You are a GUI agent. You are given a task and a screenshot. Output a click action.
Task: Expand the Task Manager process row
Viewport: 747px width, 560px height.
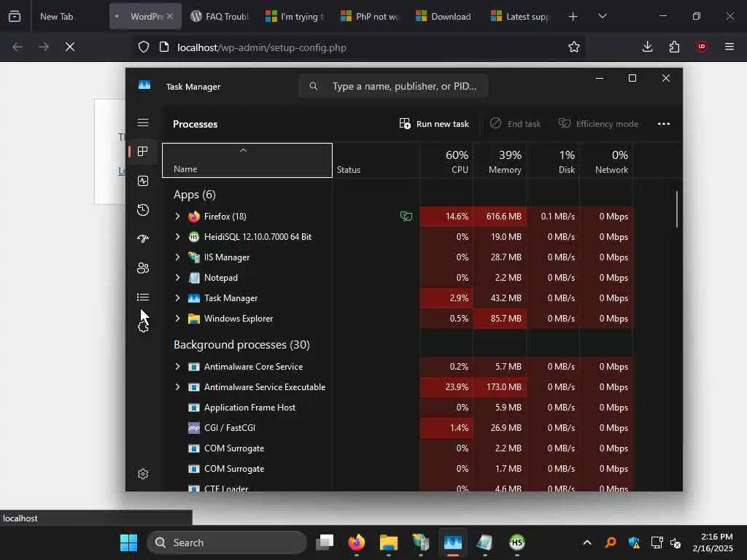[x=178, y=298]
